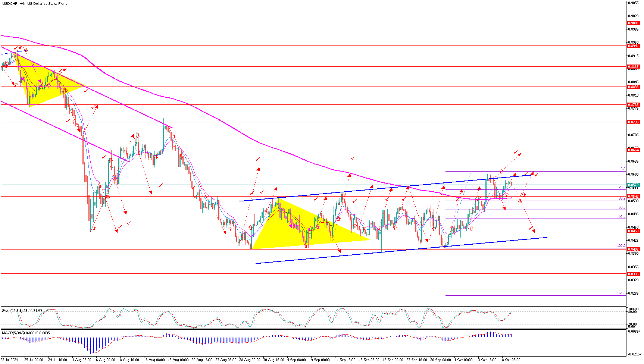Click the MACD(5,34,5) indicator label
644x364 pixels.
point(27,333)
